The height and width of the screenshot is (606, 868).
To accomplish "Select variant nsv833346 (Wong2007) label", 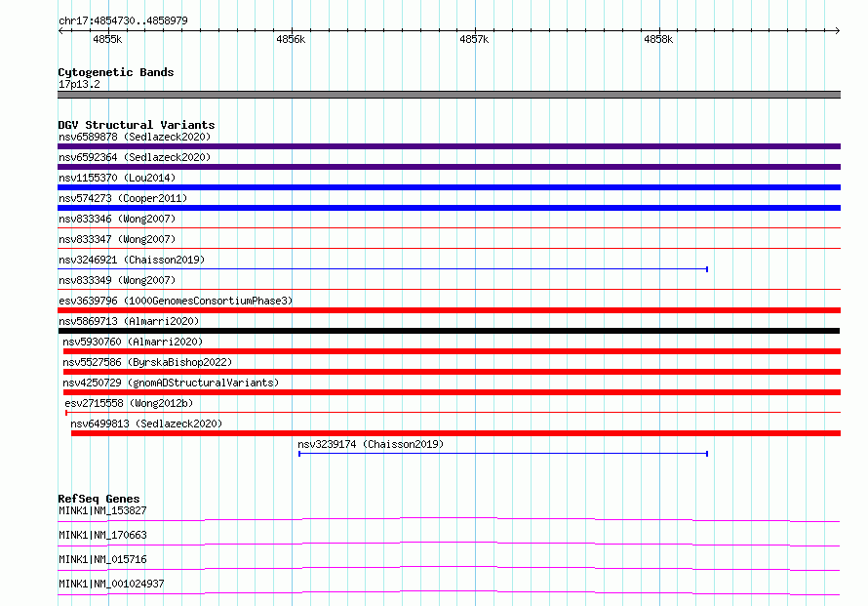I will 117,219.
